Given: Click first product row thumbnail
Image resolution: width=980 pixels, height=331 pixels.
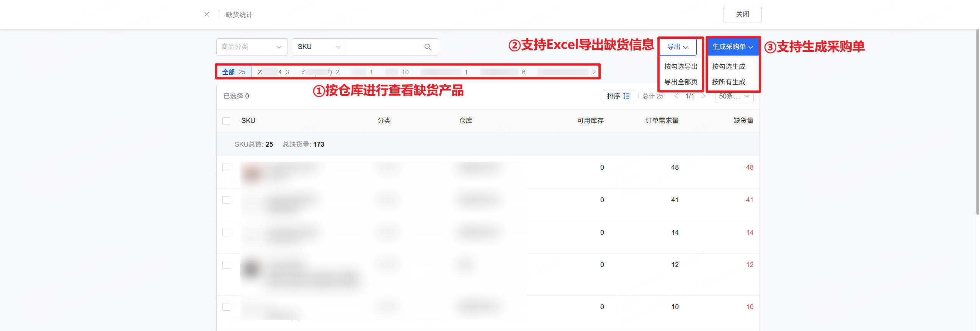Looking at the screenshot, I should (252, 173).
